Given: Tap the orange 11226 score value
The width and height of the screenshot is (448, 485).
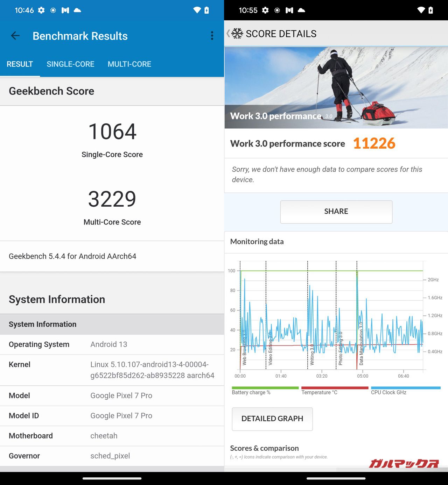Looking at the screenshot, I should tap(374, 143).
